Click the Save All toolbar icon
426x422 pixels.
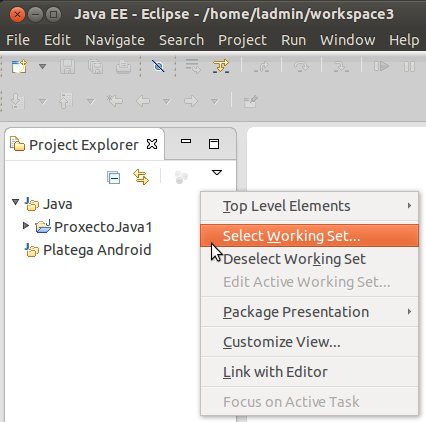[x=95, y=66]
